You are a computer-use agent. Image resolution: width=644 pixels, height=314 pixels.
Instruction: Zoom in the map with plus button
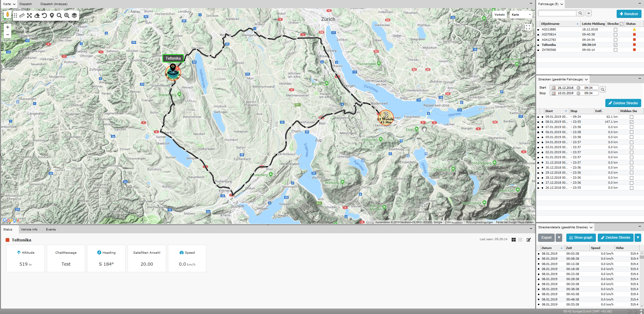[x=8, y=27]
